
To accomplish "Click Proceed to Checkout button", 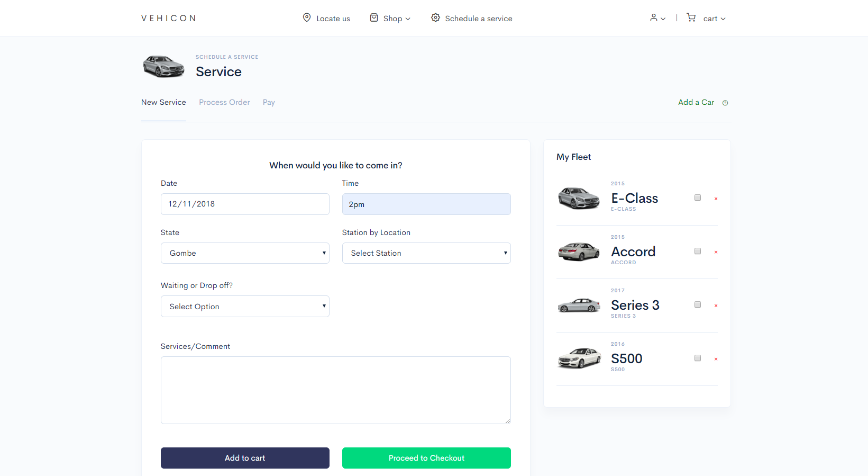I will click(426, 458).
